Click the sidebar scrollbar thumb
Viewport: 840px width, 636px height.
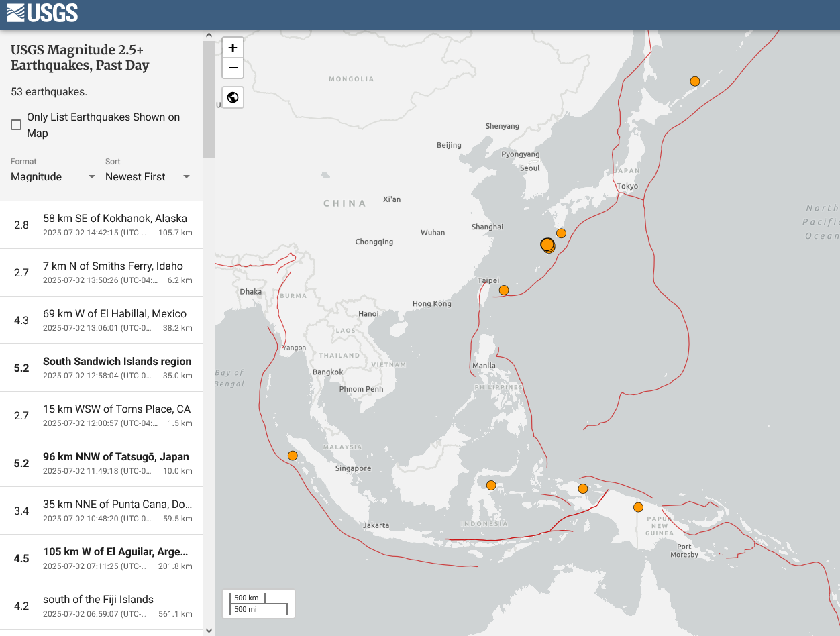pyautogui.click(x=209, y=99)
